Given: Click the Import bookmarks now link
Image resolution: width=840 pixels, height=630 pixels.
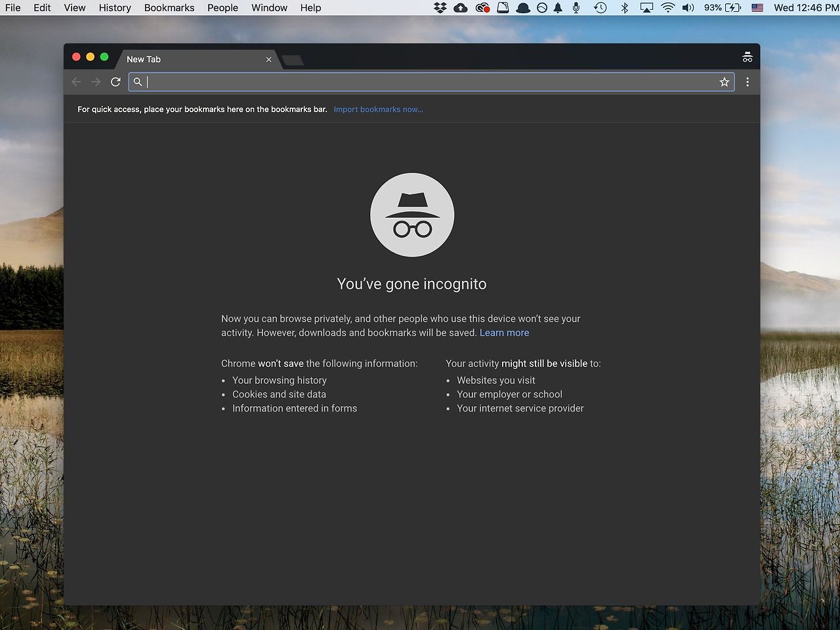Looking at the screenshot, I should (378, 110).
